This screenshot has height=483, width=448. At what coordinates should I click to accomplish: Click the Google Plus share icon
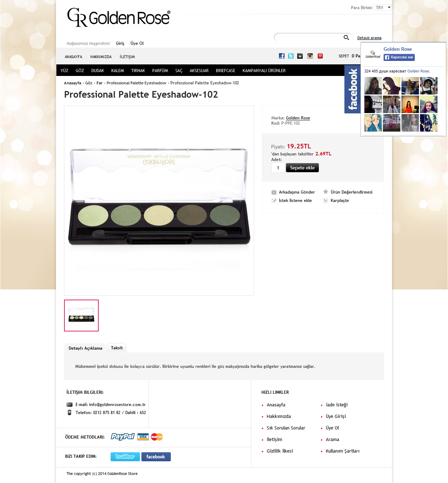point(300,56)
